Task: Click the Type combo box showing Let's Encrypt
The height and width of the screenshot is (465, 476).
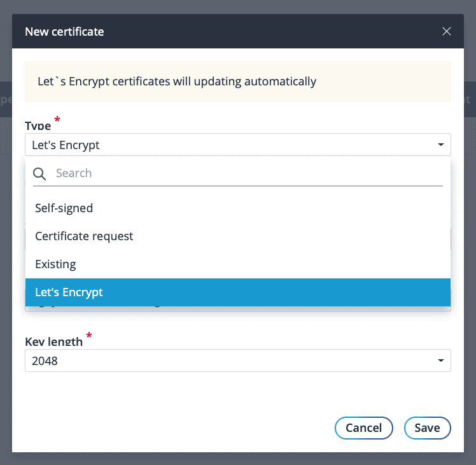Action: pos(229,145)
